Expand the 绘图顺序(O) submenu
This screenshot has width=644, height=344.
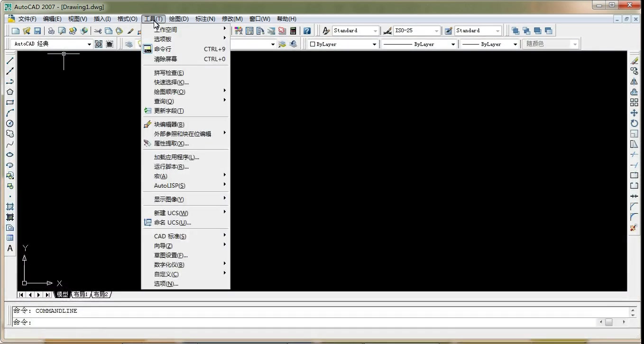(186, 92)
